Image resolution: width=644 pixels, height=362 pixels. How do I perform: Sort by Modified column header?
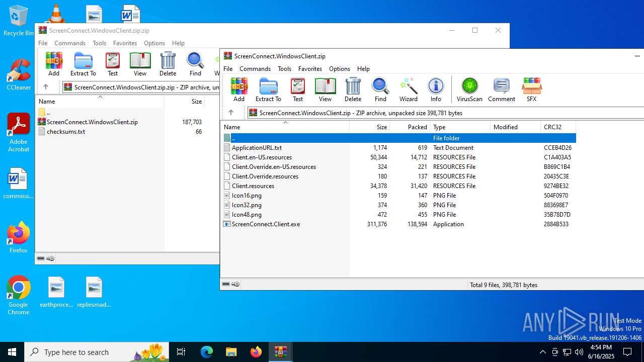click(516, 127)
